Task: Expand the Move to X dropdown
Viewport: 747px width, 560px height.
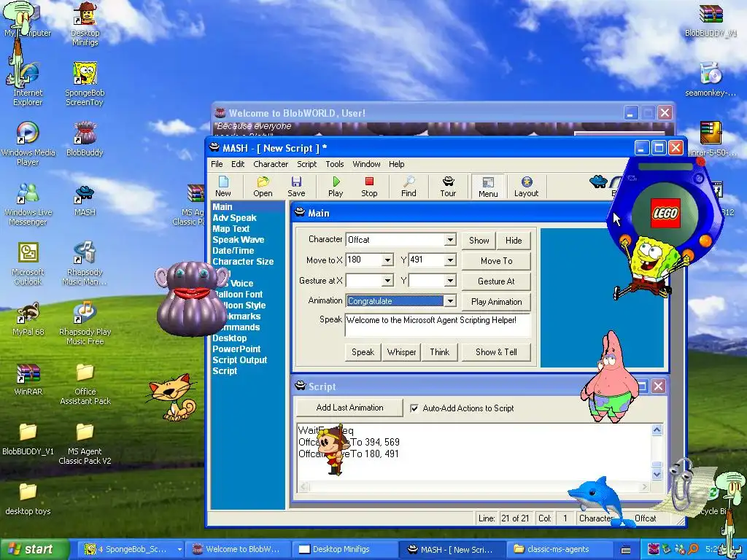Action: (x=387, y=260)
